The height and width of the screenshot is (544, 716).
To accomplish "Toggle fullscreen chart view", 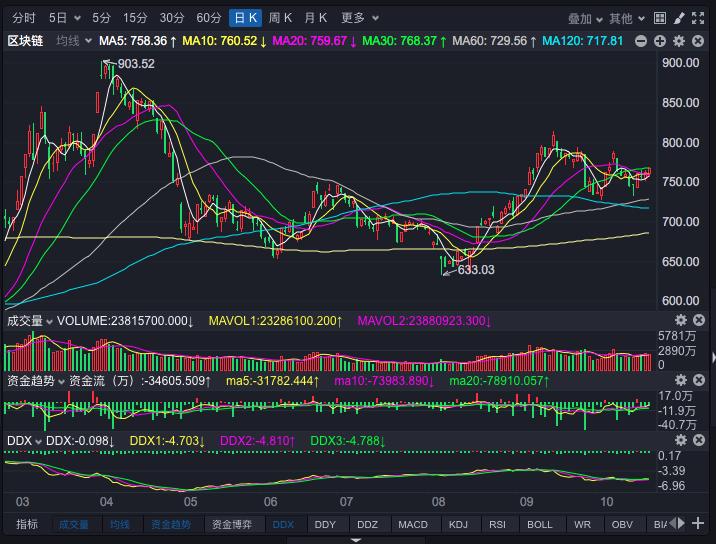I will pos(698,18).
